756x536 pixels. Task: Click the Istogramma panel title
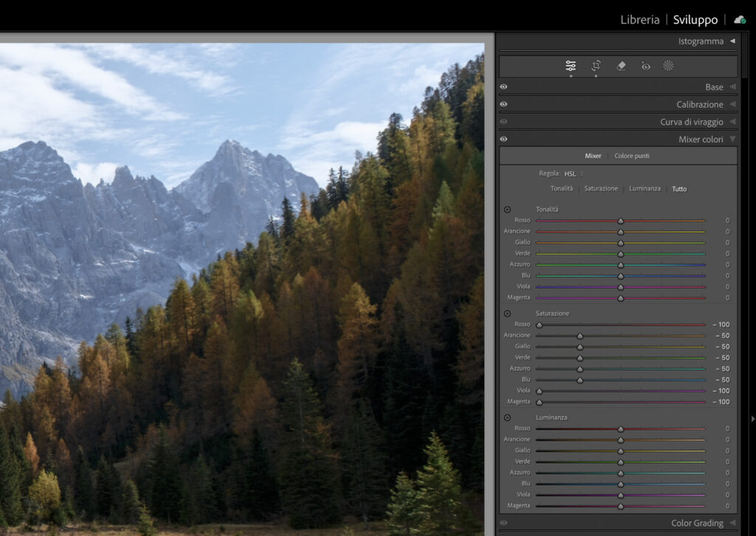click(701, 41)
